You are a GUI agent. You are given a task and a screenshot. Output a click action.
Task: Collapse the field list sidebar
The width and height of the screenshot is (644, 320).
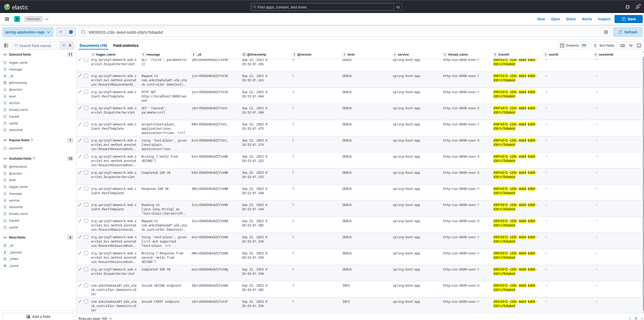tap(6, 45)
